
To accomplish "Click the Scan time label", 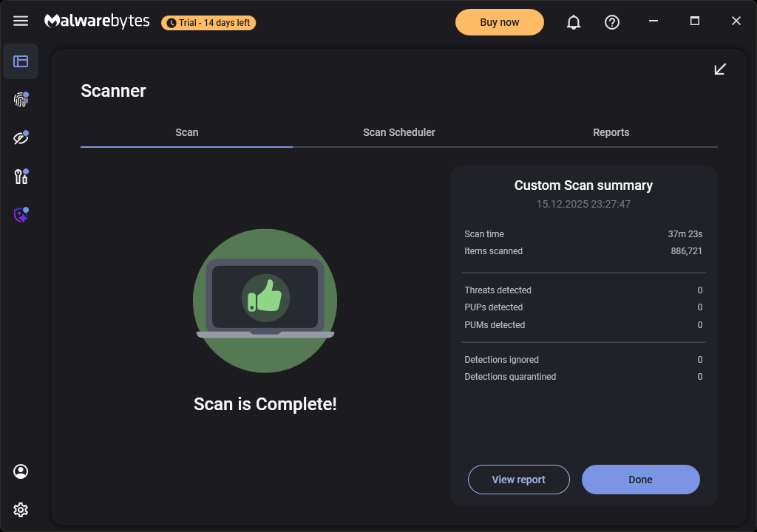I will [484, 234].
